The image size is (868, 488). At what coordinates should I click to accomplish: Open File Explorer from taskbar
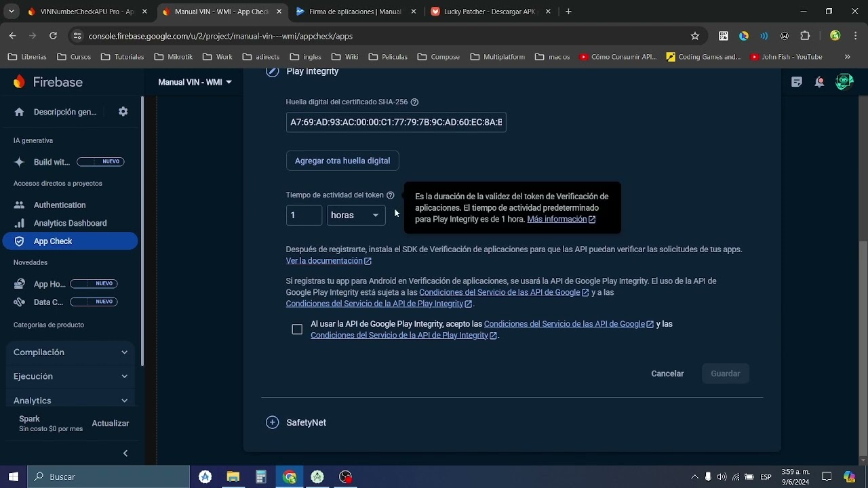click(233, 477)
